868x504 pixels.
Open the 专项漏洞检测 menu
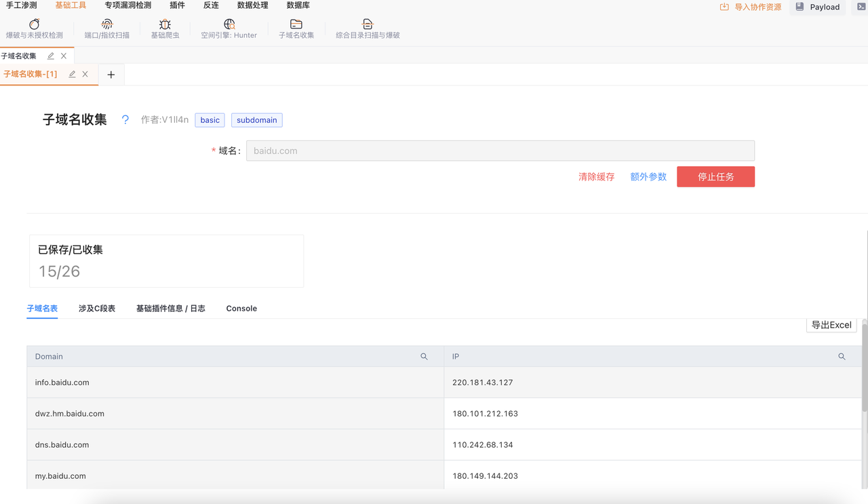tap(127, 5)
